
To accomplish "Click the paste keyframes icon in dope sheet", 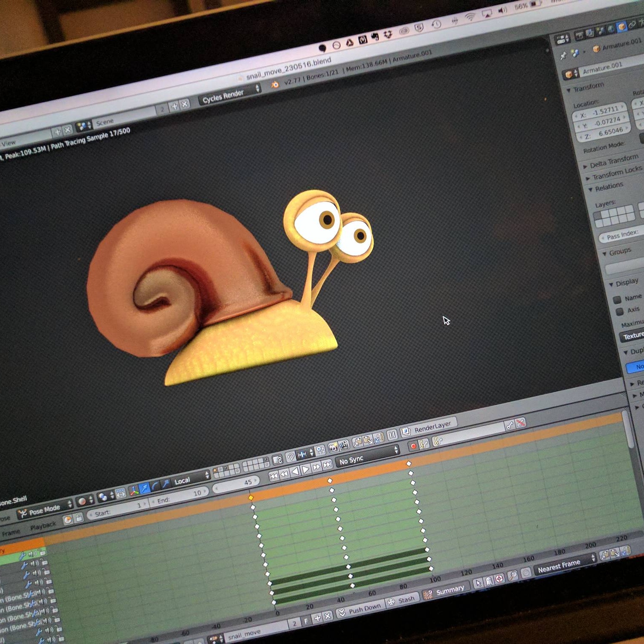I will point(615,552).
